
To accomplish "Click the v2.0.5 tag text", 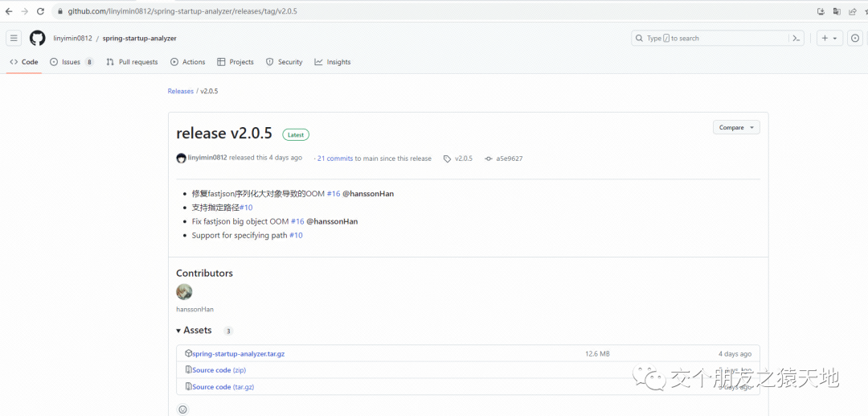I will click(464, 159).
